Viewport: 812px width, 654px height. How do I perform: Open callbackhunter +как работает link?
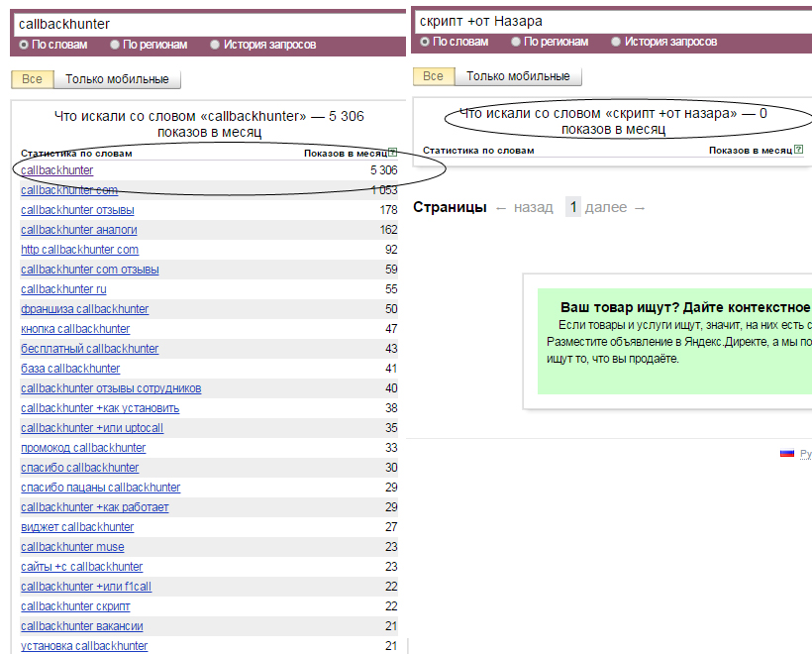pyautogui.click(x=95, y=507)
